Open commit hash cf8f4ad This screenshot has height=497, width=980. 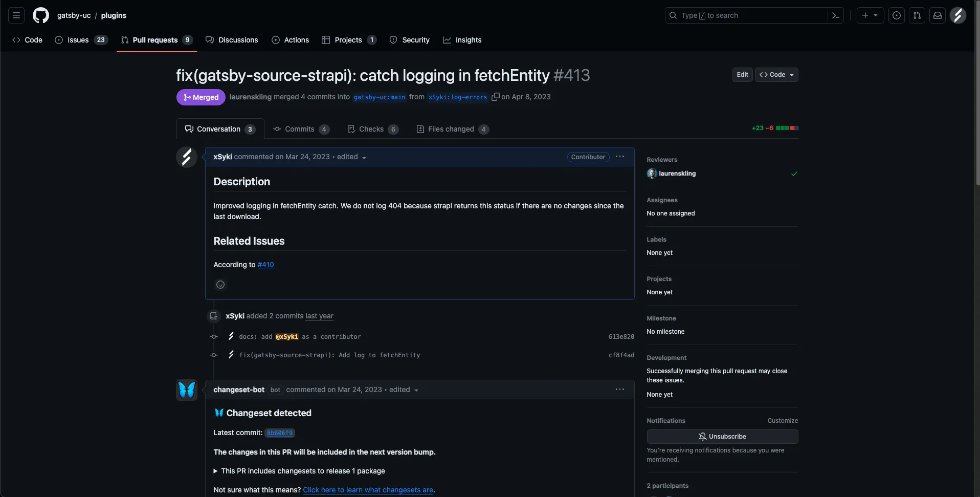point(621,355)
